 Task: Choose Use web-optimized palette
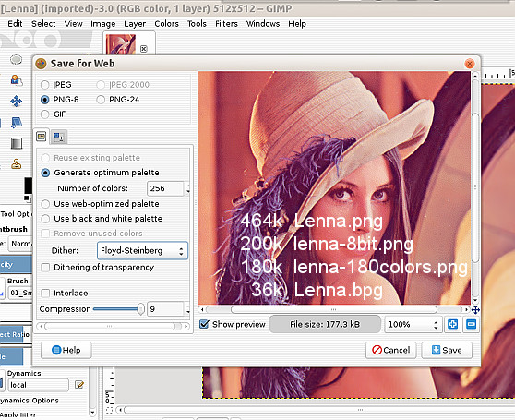101,204
